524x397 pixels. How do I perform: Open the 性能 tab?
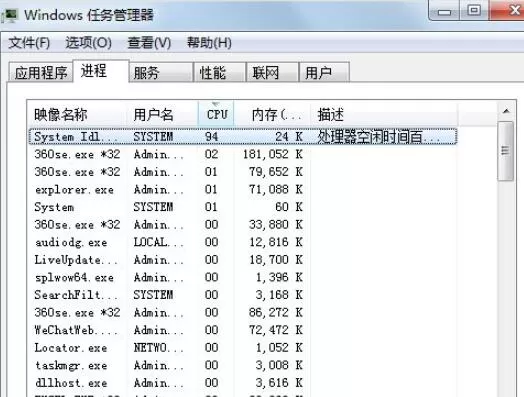point(219,72)
